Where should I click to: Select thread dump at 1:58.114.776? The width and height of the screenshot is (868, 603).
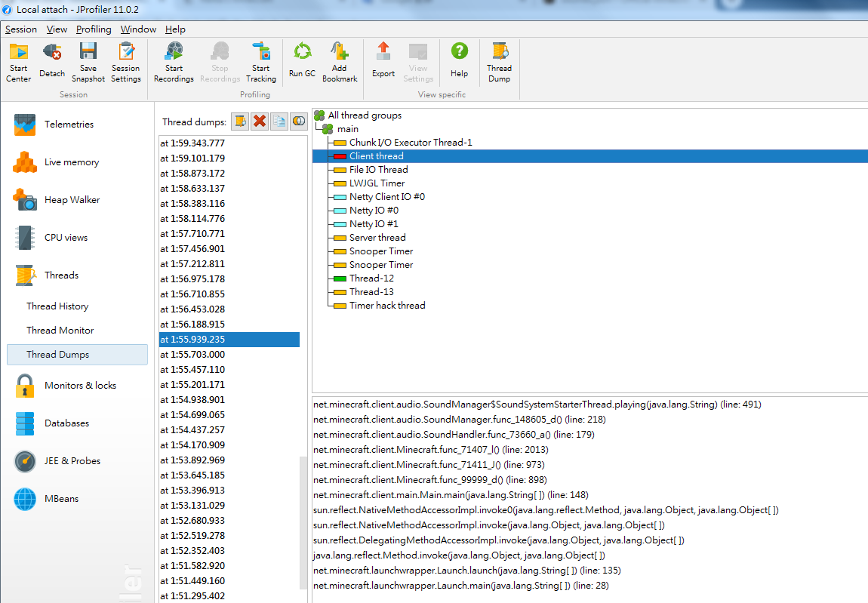[229, 219]
